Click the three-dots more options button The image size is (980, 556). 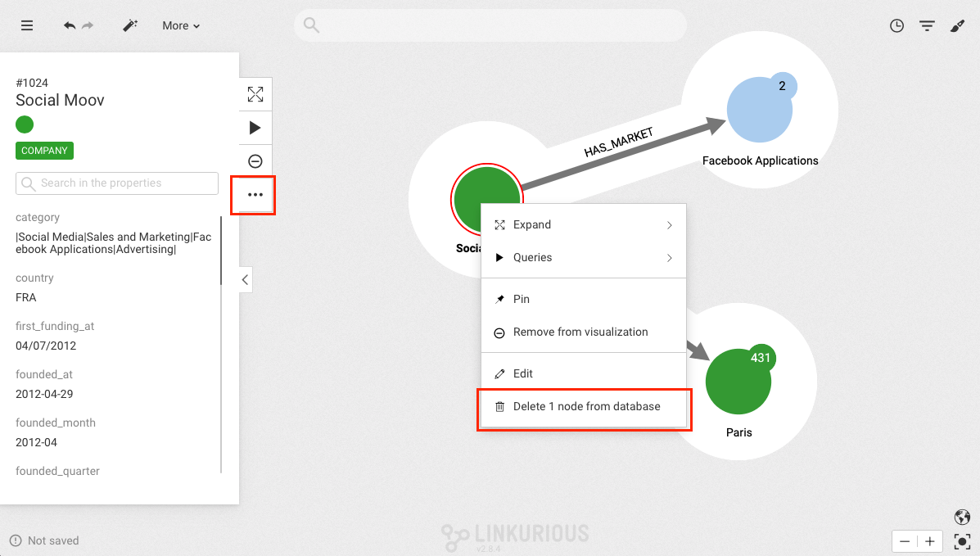point(255,195)
